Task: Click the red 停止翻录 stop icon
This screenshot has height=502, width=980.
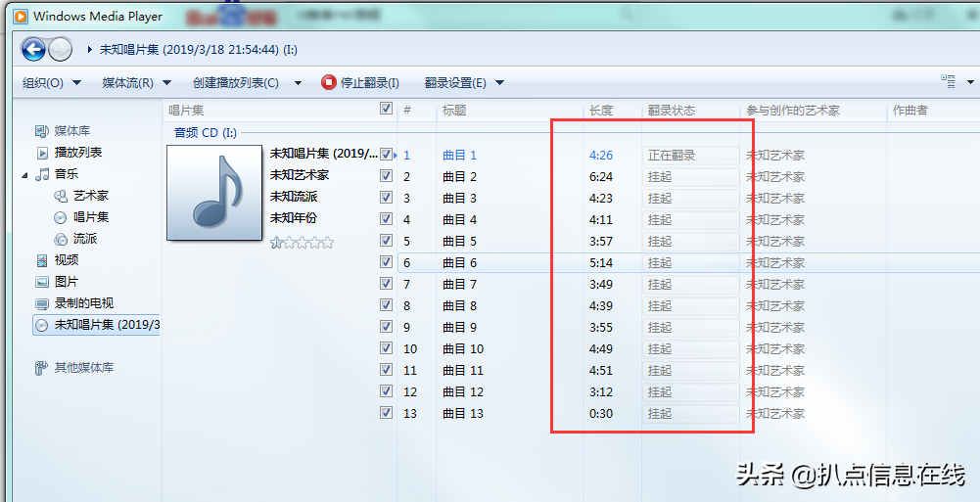Action: (x=329, y=82)
